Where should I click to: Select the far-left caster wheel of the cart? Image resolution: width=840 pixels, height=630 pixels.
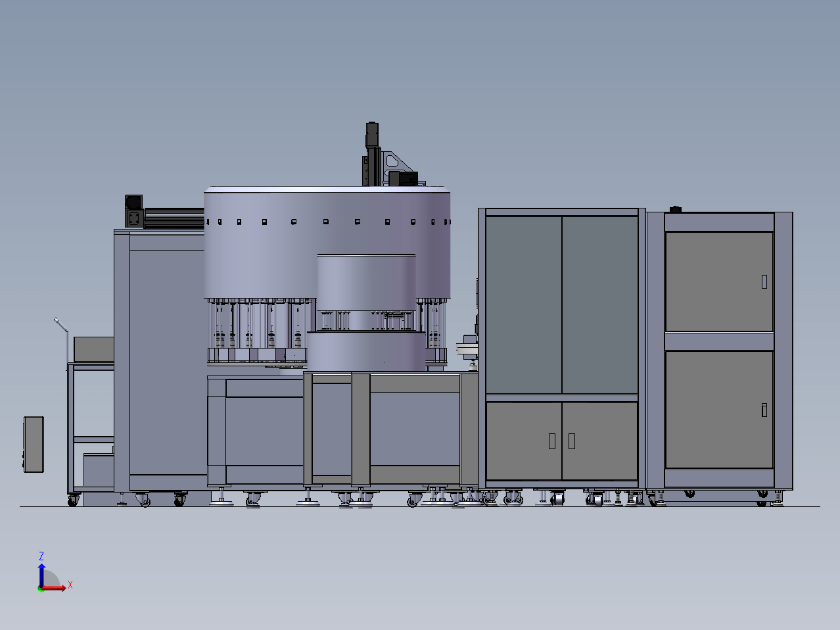pyautogui.click(x=73, y=500)
